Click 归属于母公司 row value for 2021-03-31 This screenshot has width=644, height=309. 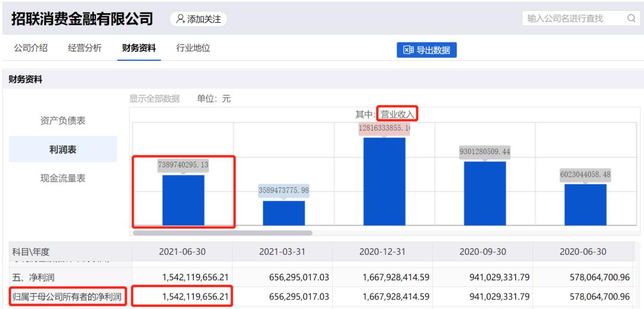point(299,296)
